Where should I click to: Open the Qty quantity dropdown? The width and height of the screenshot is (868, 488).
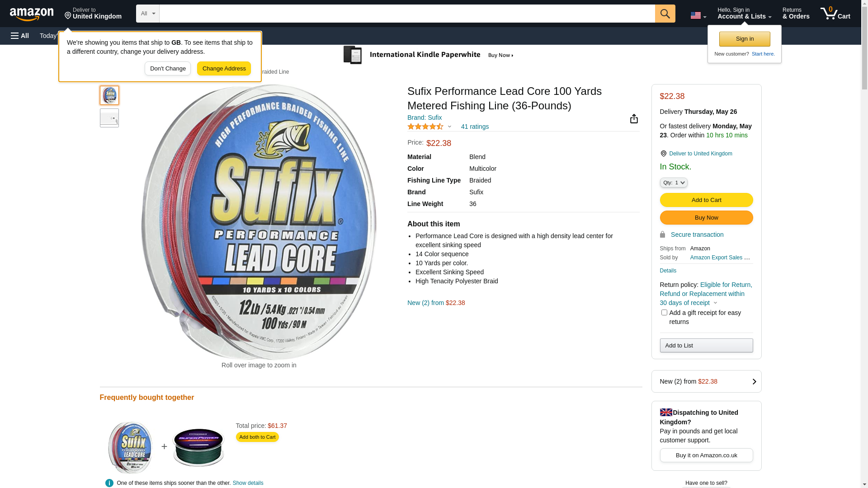(x=674, y=183)
